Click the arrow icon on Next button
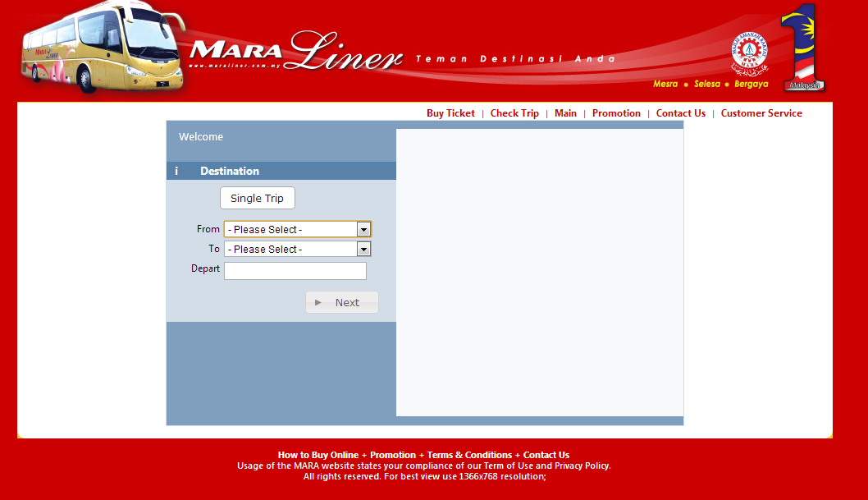868x500 pixels. click(318, 302)
